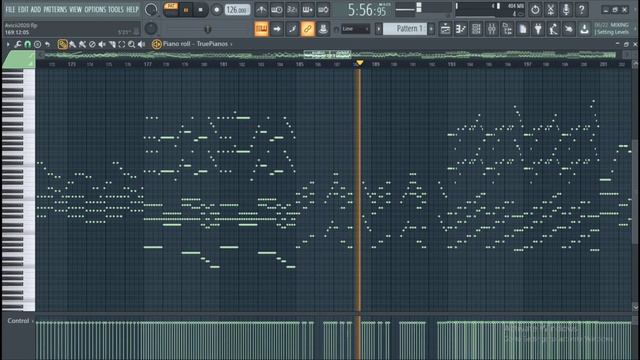Viewport: 640px width, 360px height.
Task: Open the TOOLS menu
Action: click(116, 9)
